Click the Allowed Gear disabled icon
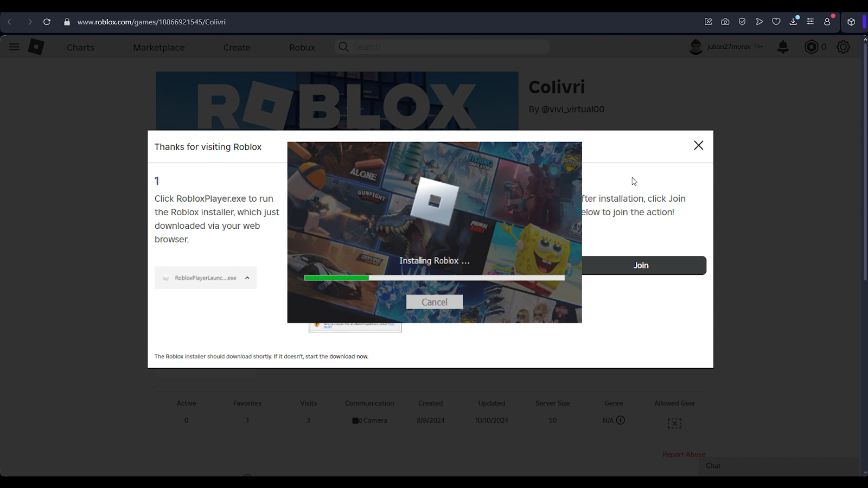 tap(674, 423)
